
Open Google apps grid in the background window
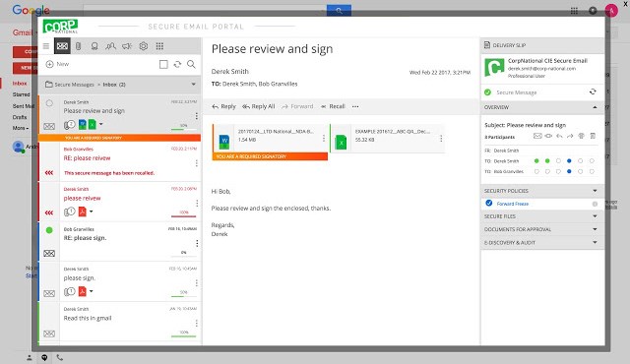(574, 11)
